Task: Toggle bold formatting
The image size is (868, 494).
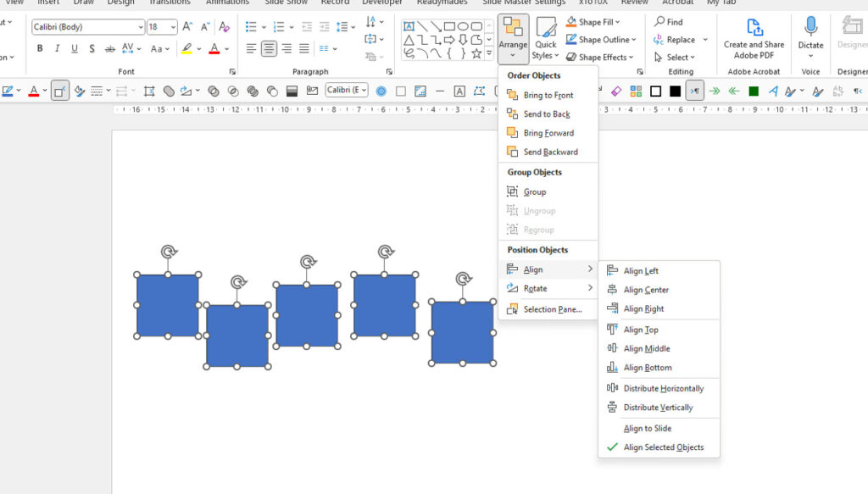Action: tap(40, 48)
